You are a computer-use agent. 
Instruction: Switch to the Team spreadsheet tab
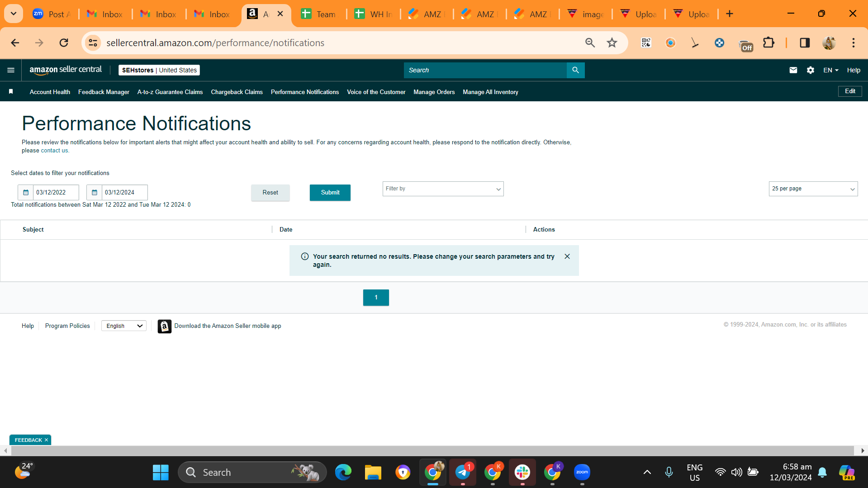pyautogui.click(x=319, y=14)
